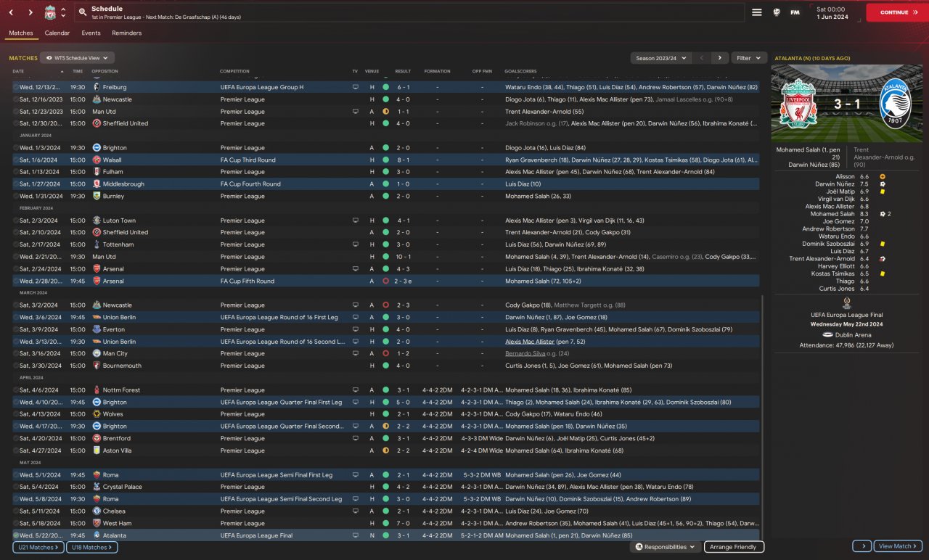
Task: Open the hamburger menu icon
Action: pos(757,12)
